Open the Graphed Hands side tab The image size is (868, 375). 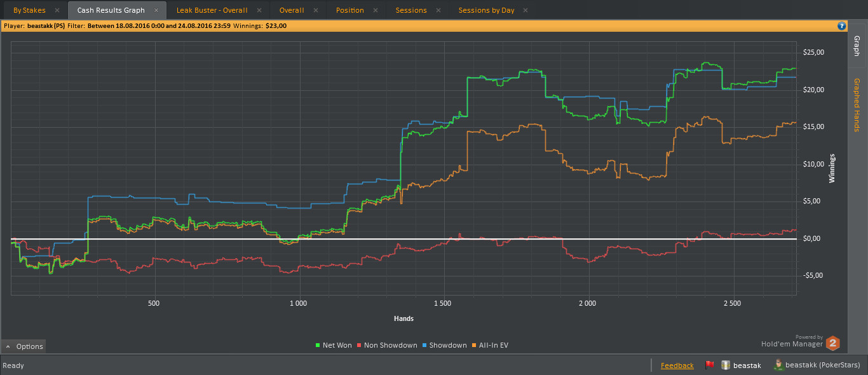[857, 105]
